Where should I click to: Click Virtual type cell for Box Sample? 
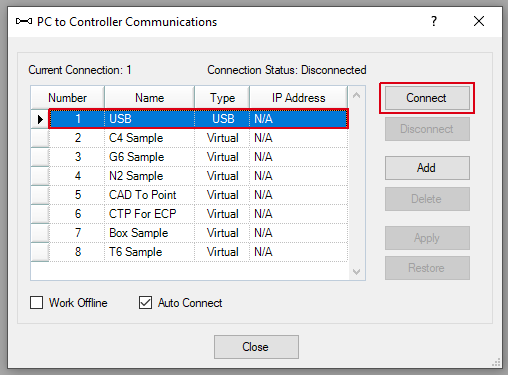(x=222, y=233)
